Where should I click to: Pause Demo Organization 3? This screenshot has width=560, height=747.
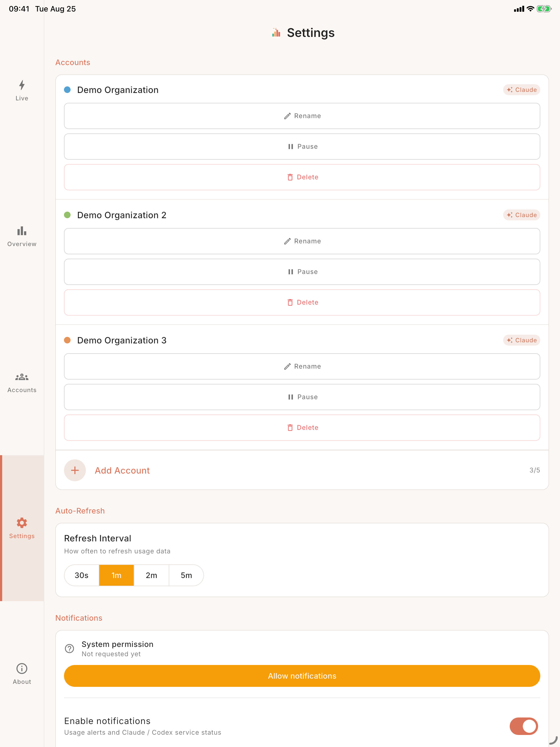[x=302, y=397]
